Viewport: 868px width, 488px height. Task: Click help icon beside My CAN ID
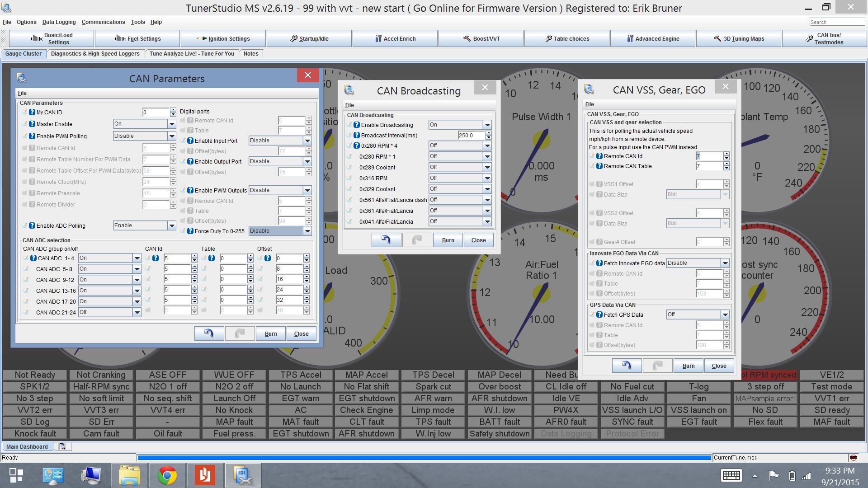32,113
